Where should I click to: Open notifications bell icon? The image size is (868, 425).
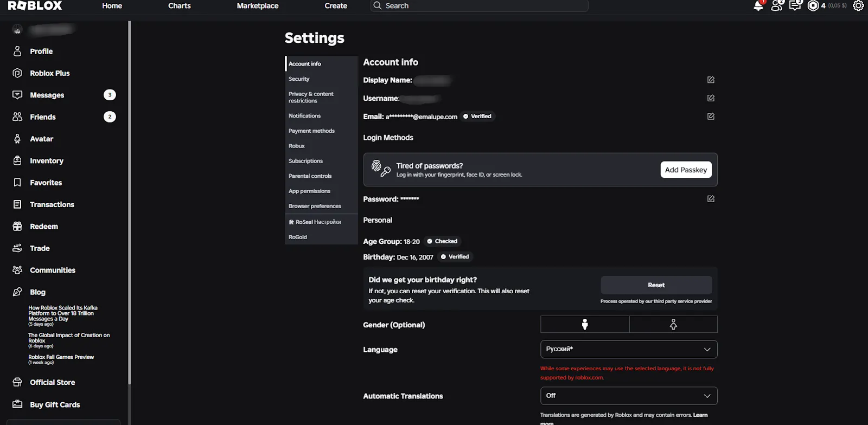pos(758,6)
